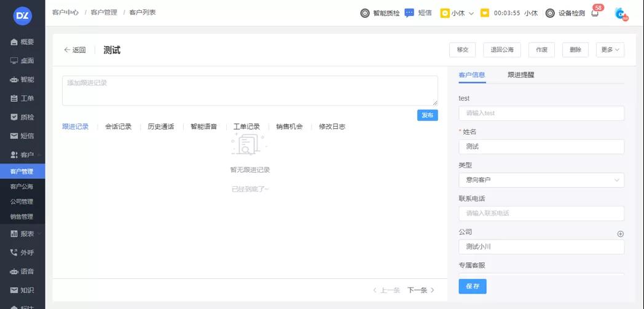Select the 历史通话 tab
The width and height of the screenshot is (644, 309).
tap(160, 127)
